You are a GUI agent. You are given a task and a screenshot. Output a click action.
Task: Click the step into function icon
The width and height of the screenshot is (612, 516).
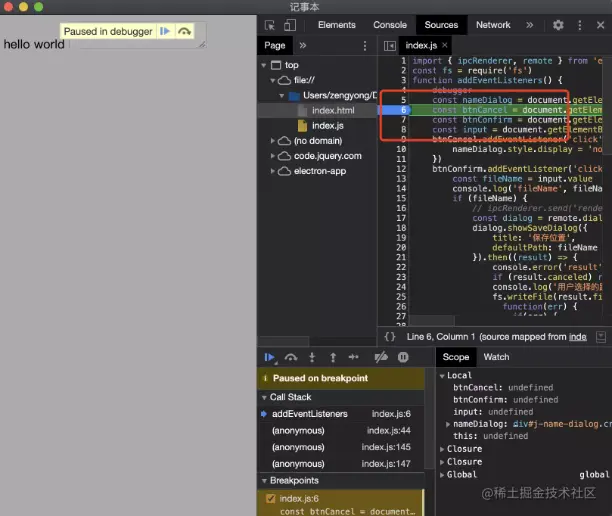coord(312,357)
